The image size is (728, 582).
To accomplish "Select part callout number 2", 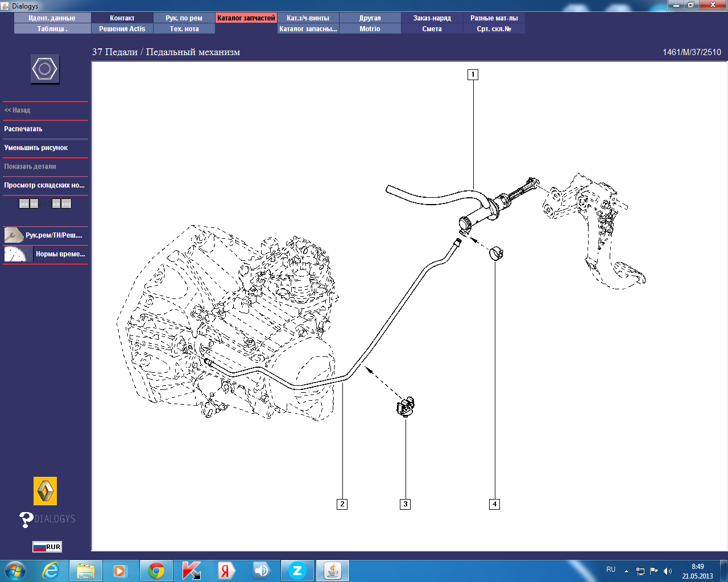I will tap(342, 504).
